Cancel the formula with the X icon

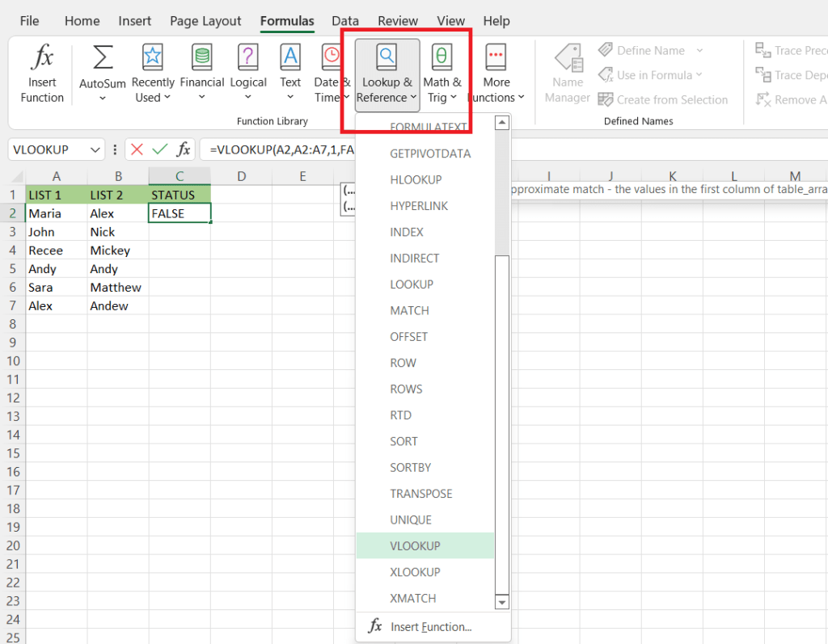135,149
